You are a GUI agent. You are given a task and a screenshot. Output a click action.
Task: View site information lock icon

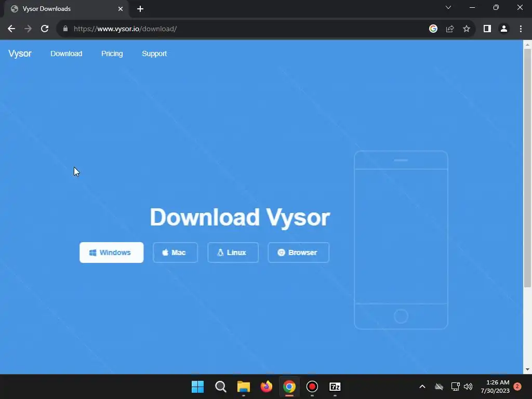(65, 29)
